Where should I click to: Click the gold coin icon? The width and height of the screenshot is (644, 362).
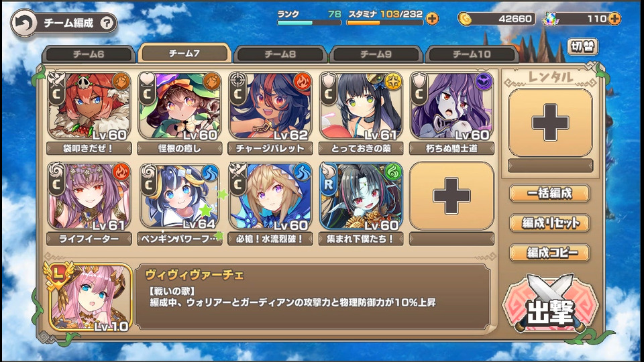[464, 19]
